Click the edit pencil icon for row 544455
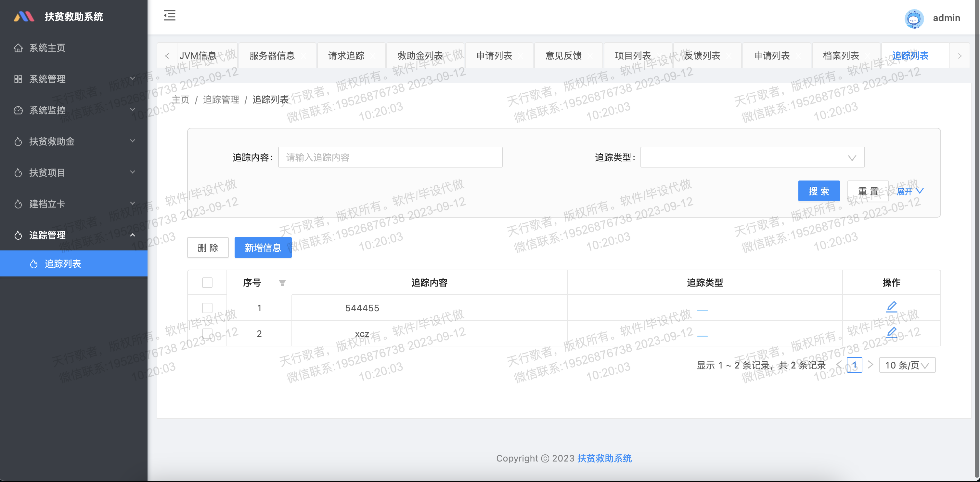The width and height of the screenshot is (980, 482). coord(891,306)
